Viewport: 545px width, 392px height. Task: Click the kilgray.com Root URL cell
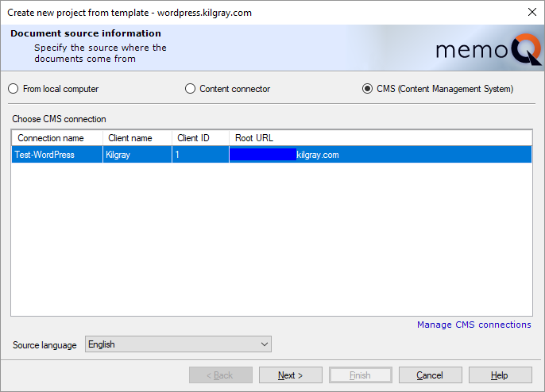pyautogui.click(x=381, y=155)
